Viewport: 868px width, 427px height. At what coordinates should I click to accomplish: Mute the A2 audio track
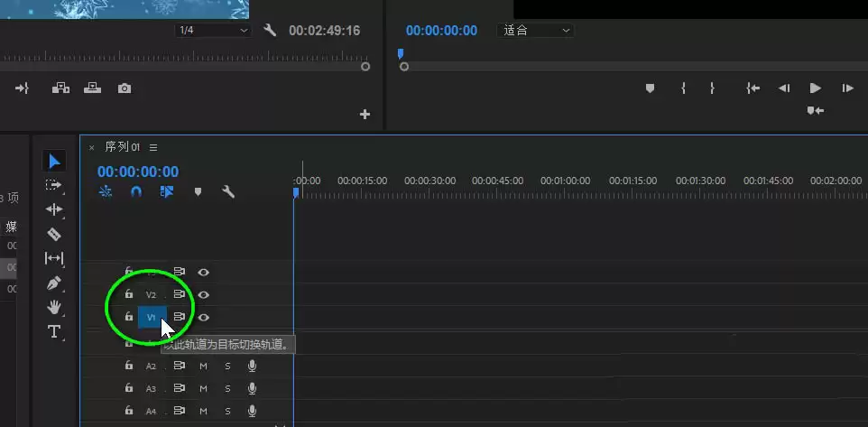coord(203,367)
